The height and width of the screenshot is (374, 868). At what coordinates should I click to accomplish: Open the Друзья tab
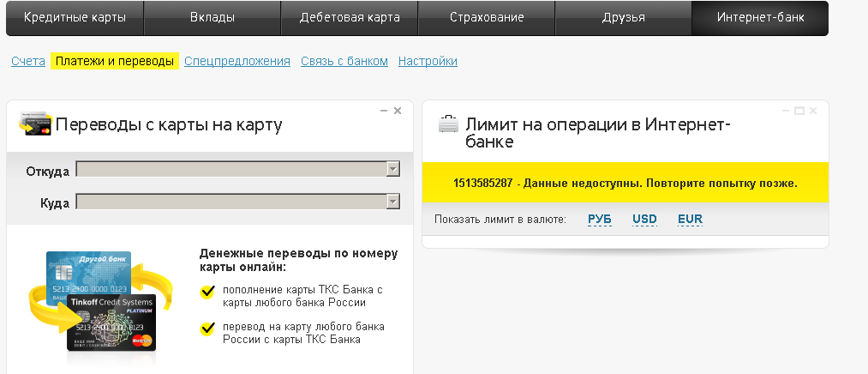pyautogui.click(x=623, y=18)
